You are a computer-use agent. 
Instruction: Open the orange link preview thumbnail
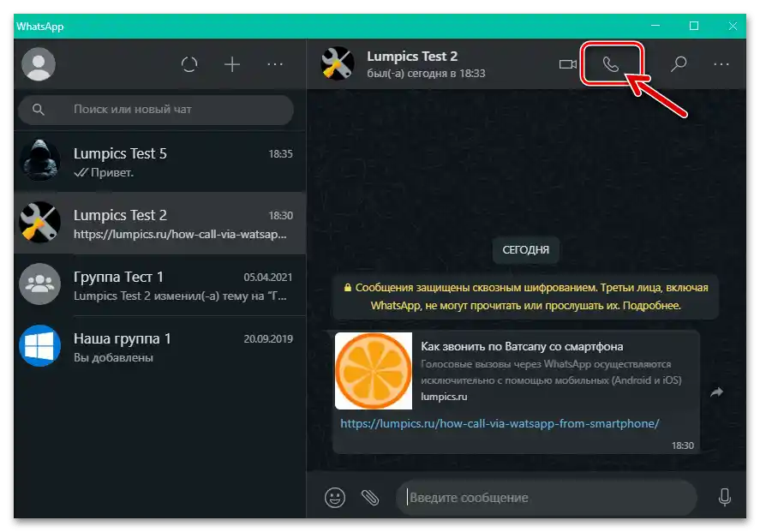(374, 371)
